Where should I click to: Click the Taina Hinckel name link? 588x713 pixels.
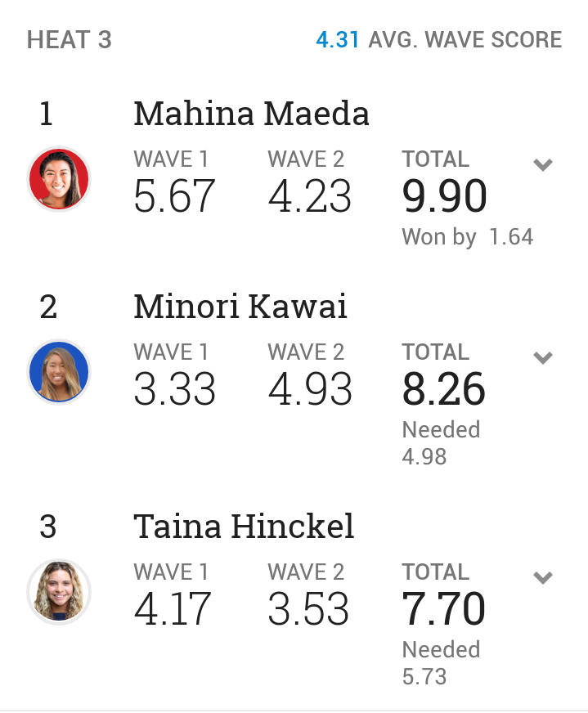point(244,526)
